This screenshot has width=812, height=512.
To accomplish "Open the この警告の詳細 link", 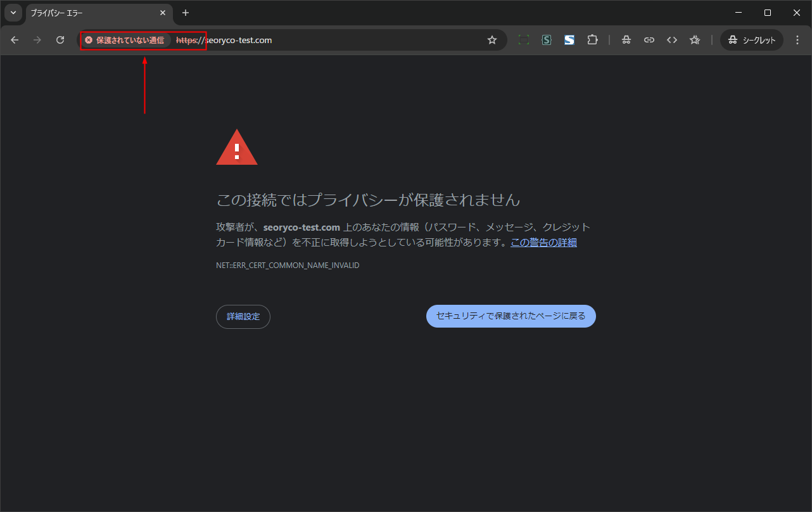I will coord(543,242).
